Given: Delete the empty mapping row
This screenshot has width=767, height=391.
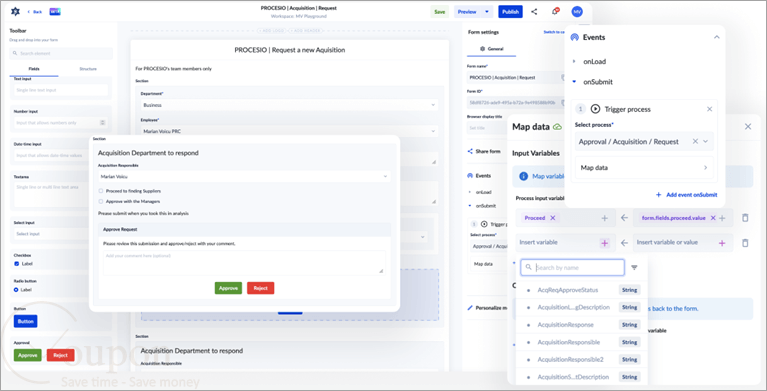Looking at the screenshot, I should tap(745, 243).
